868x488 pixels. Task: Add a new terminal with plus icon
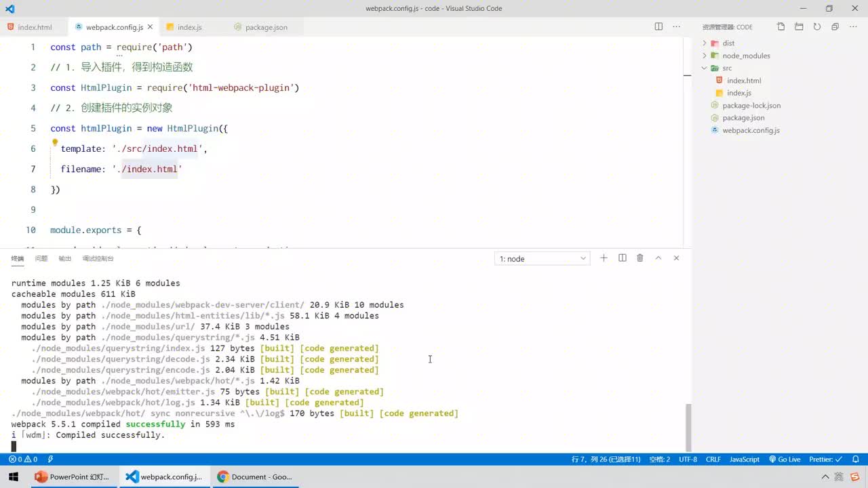[x=604, y=258]
